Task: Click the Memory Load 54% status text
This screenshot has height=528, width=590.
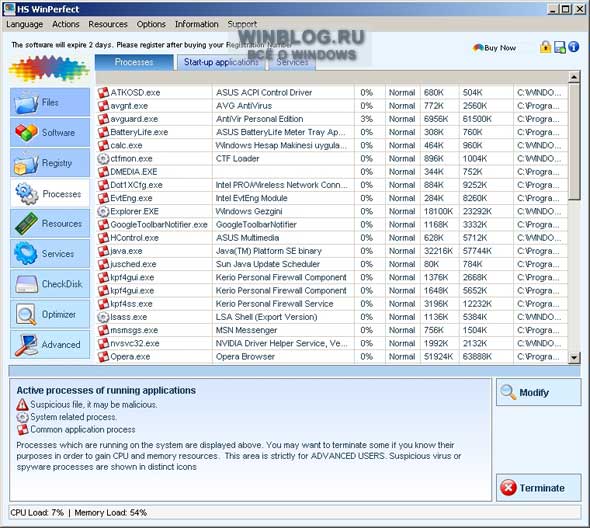Action: click(111, 513)
